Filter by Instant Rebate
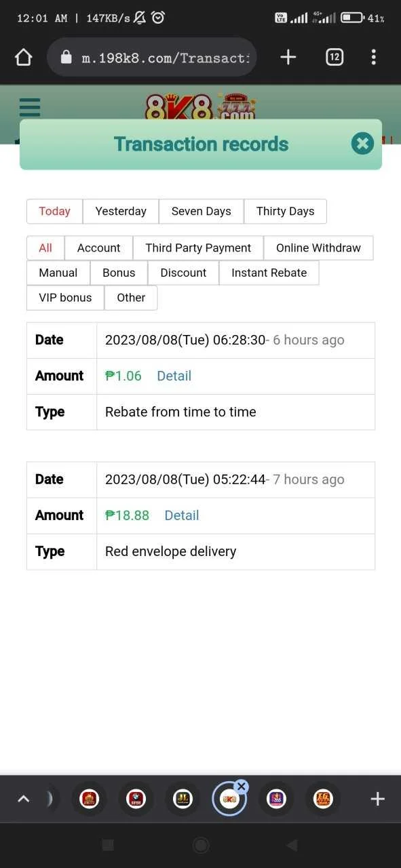 click(269, 273)
